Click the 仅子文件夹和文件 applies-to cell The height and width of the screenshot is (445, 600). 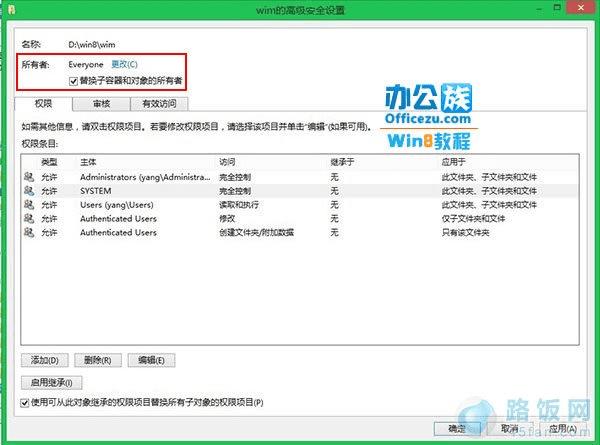(473, 218)
